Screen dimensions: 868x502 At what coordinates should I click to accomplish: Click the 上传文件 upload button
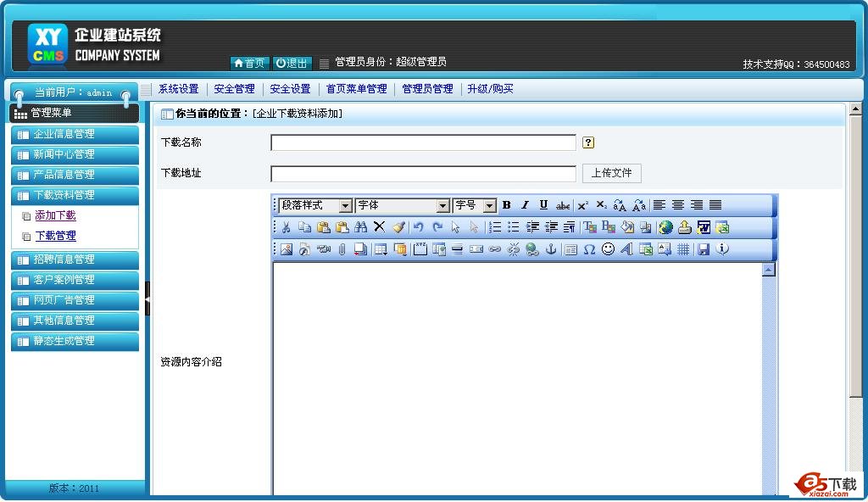[x=611, y=173]
